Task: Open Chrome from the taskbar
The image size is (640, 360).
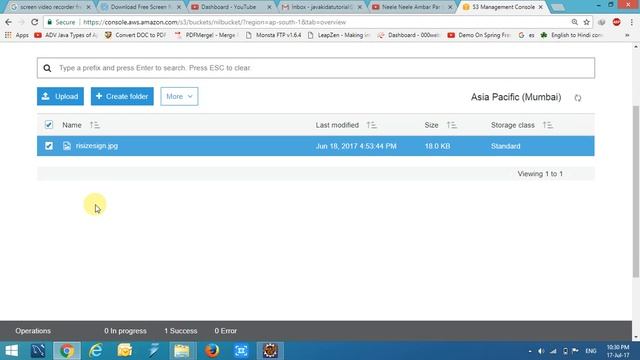Action: coord(67,351)
